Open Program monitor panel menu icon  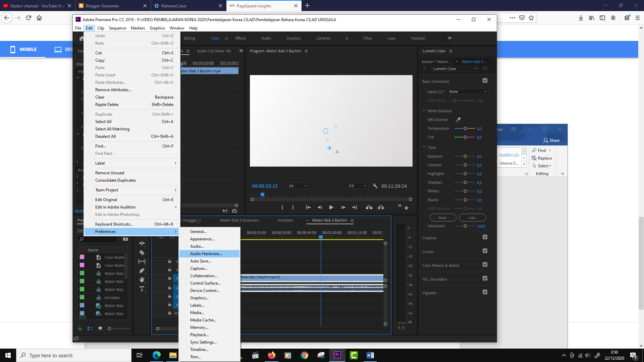click(x=306, y=51)
